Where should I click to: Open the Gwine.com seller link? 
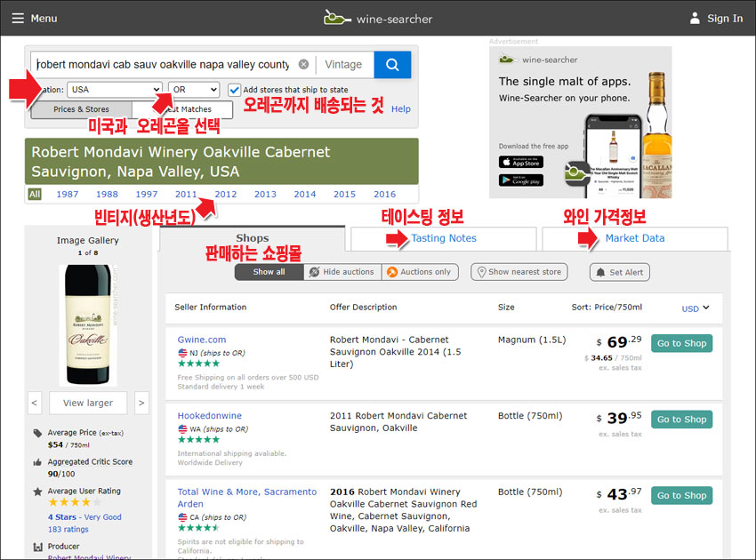pos(202,340)
